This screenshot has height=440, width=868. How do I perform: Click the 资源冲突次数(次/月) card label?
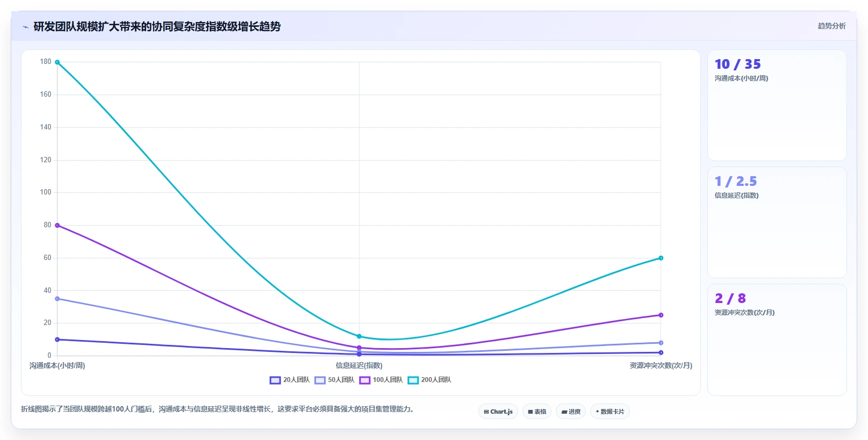point(744,313)
